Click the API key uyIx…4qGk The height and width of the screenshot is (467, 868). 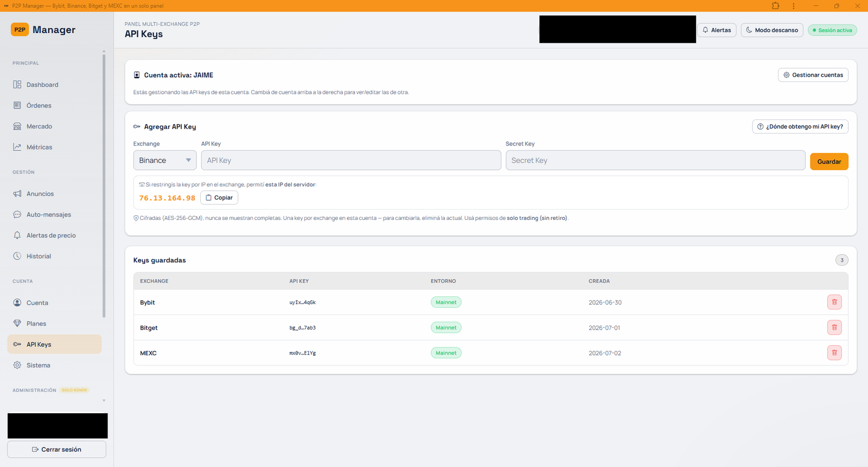click(302, 302)
